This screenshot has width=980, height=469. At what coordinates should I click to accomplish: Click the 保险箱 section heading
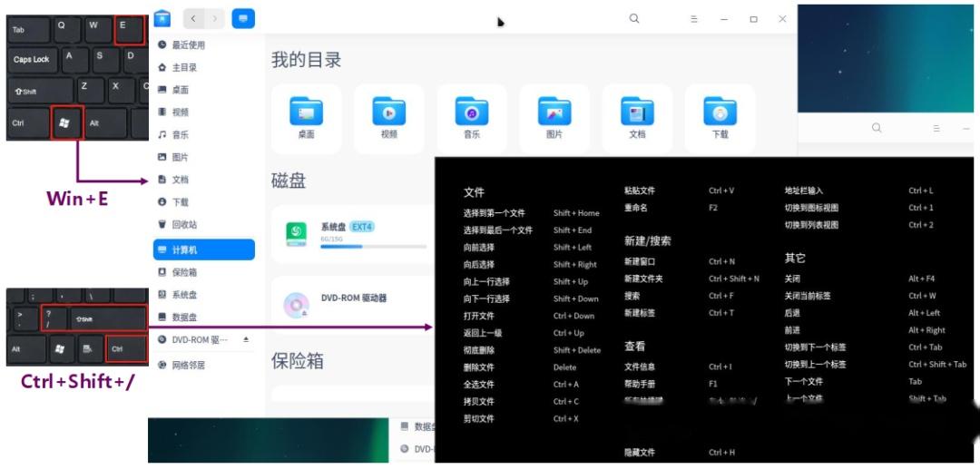(x=298, y=360)
